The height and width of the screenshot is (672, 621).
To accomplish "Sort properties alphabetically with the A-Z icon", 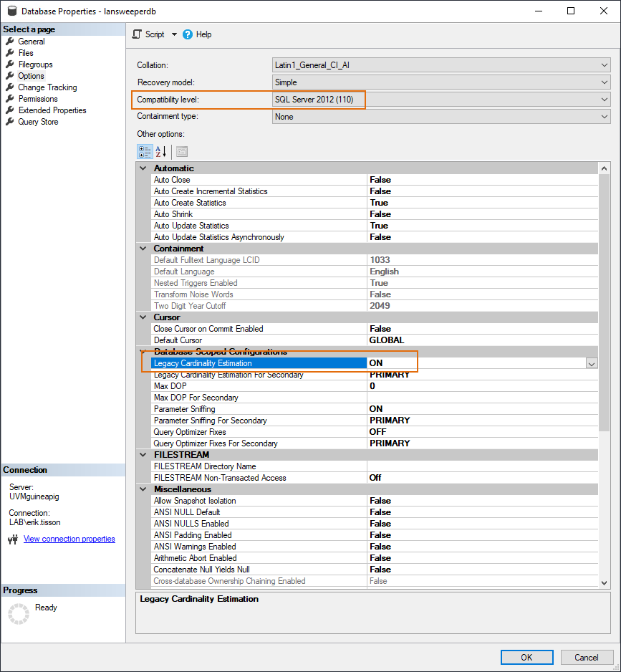I will coord(161,151).
